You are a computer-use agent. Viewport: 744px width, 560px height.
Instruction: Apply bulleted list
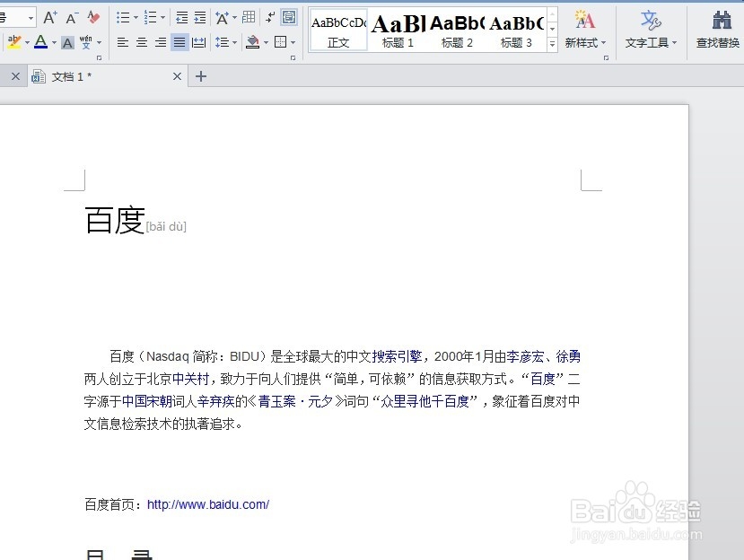pyautogui.click(x=123, y=18)
